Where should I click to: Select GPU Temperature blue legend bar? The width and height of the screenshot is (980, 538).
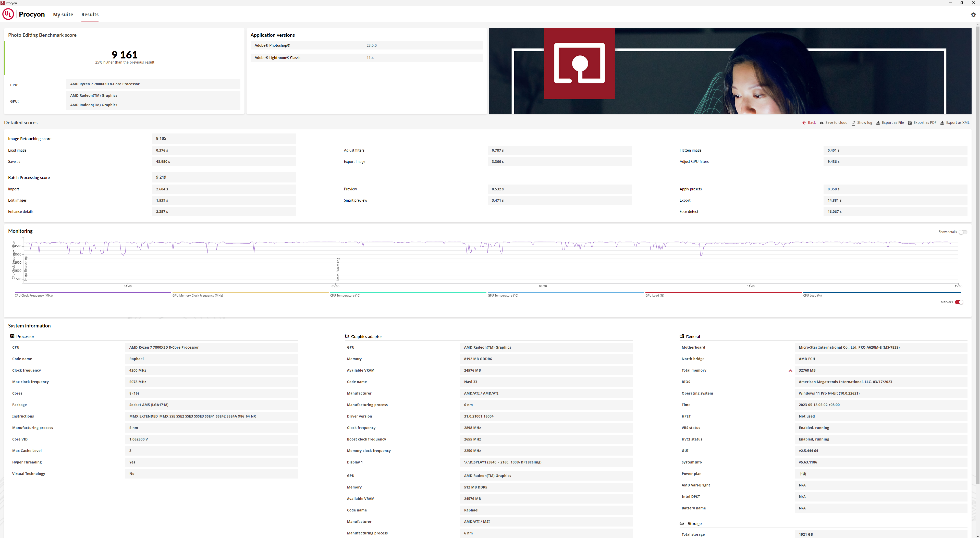pos(566,292)
